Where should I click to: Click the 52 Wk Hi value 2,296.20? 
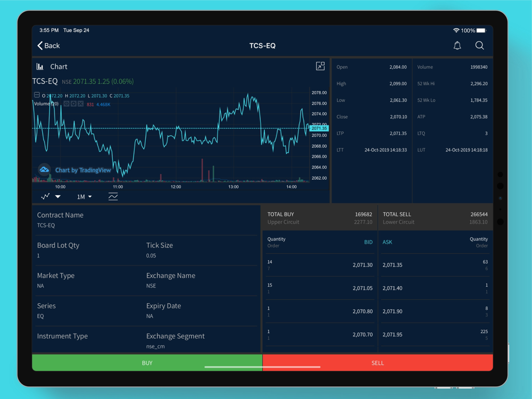pos(479,84)
